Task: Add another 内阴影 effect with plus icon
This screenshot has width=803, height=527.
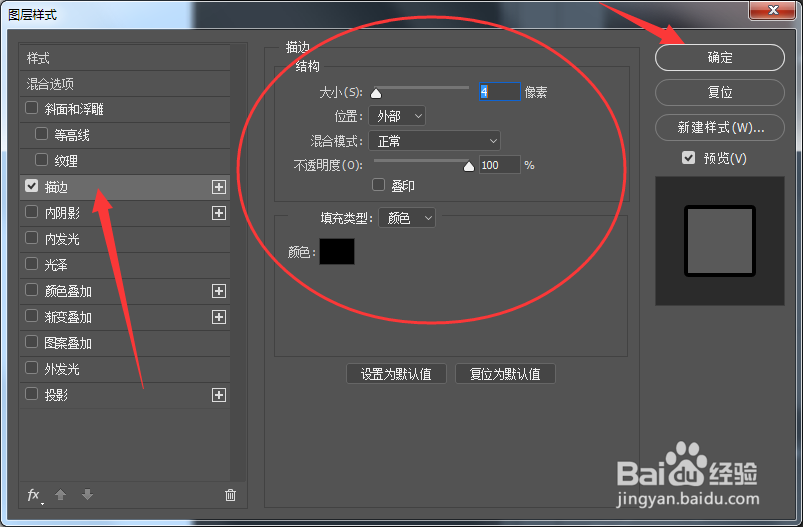Action: (219, 213)
